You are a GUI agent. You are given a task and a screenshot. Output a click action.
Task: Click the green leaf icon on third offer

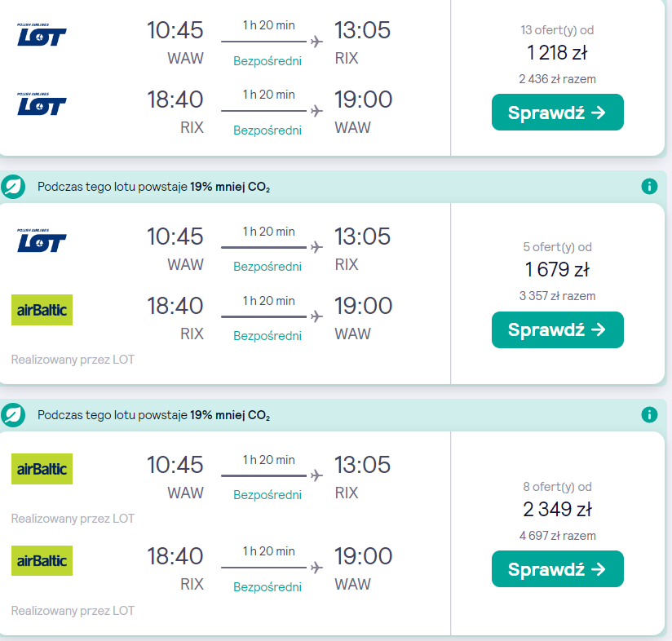click(x=14, y=415)
